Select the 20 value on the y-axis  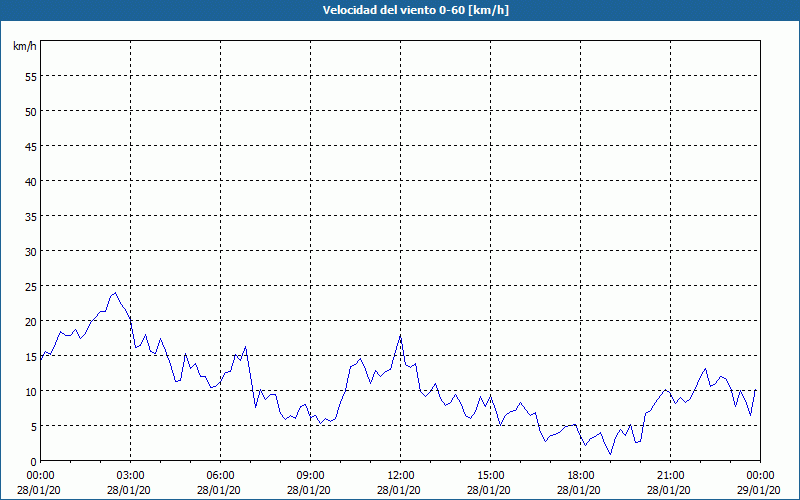coord(31,321)
